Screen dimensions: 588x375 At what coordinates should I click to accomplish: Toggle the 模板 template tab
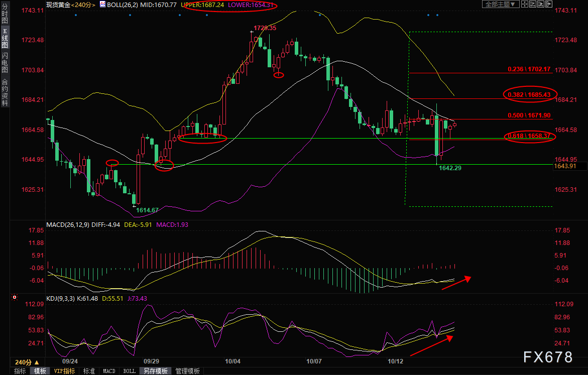coord(40,371)
